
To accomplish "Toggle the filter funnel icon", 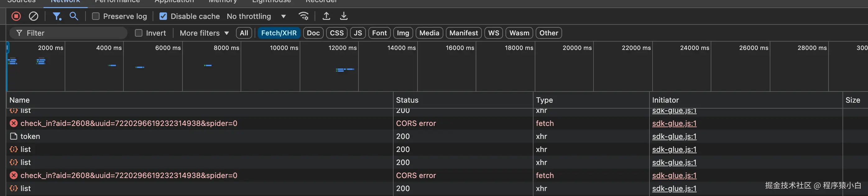I will pos(57,16).
